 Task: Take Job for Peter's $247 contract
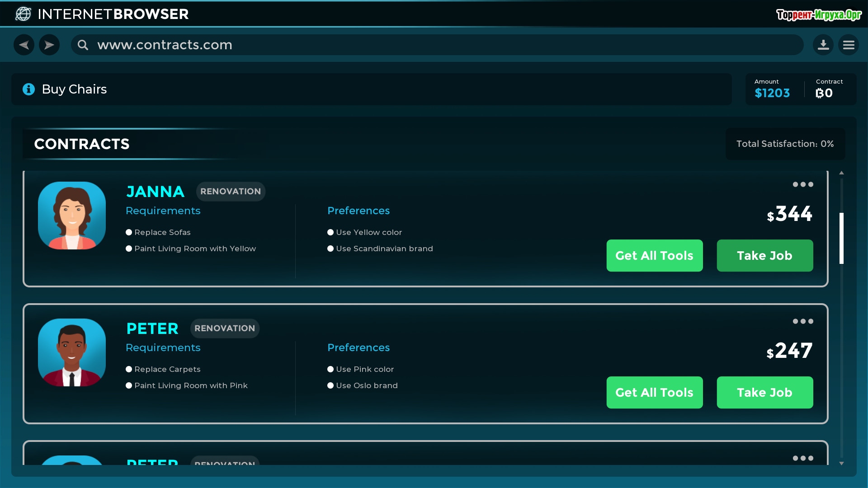[764, 393]
